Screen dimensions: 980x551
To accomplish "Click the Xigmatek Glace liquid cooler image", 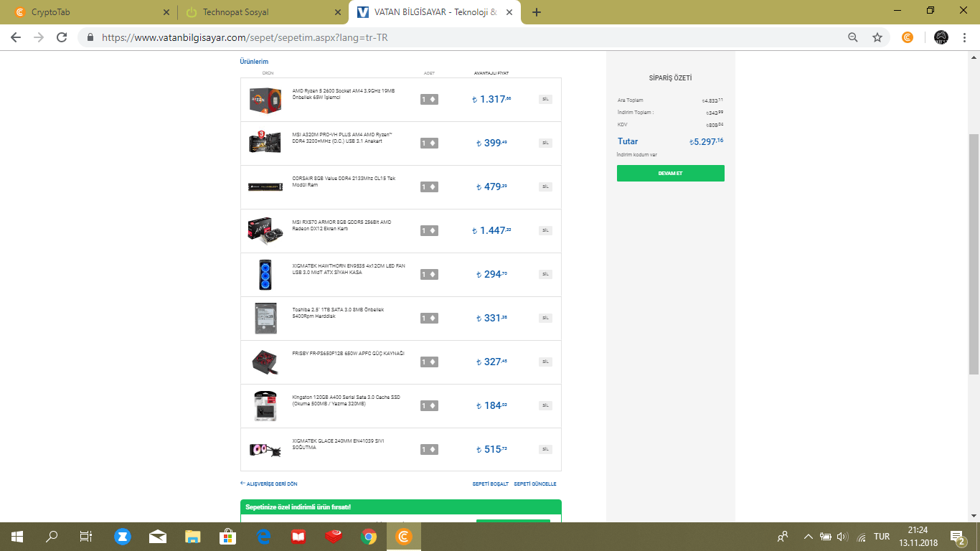I will click(x=265, y=450).
